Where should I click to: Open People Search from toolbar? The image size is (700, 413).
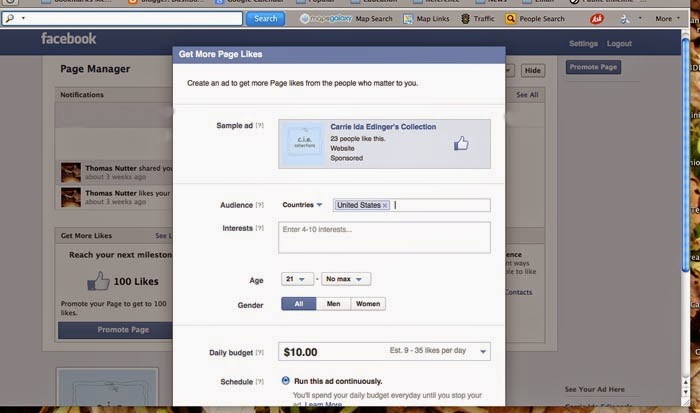click(535, 19)
